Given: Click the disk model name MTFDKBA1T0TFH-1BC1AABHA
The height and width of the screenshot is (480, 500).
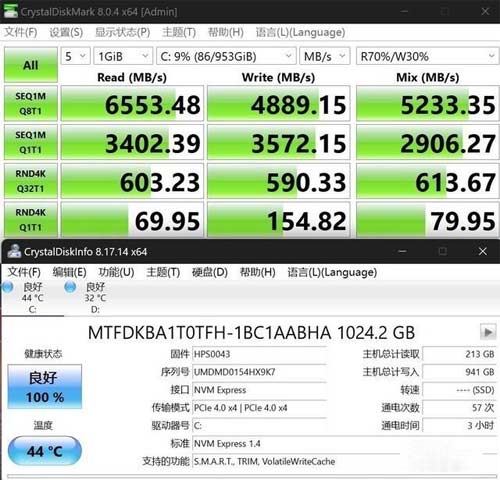Looking at the screenshot, I should coord(210,333).
